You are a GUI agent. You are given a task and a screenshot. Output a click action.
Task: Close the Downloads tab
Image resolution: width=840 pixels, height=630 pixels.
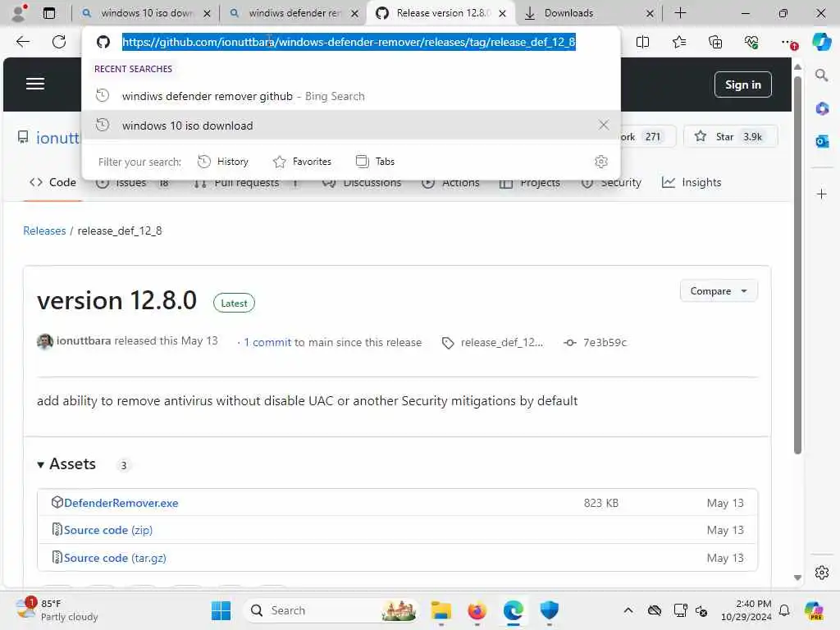point(650,13)
